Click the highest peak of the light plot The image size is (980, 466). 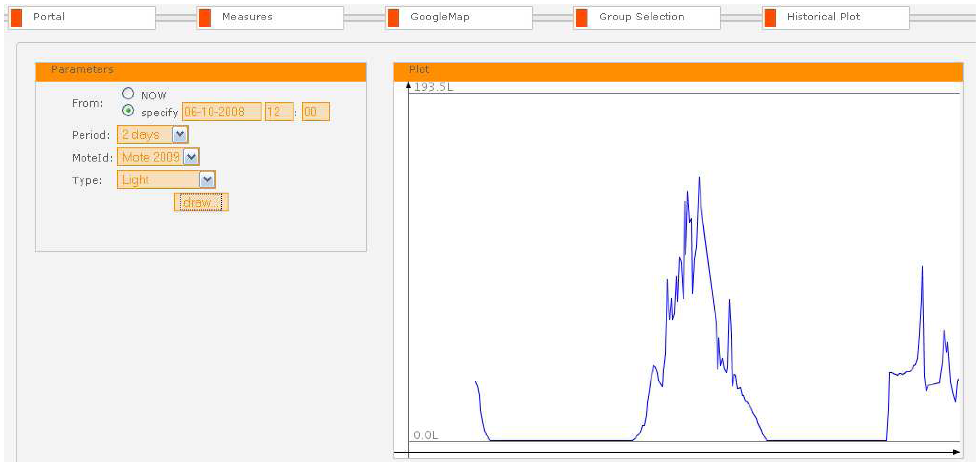point(699,178)
